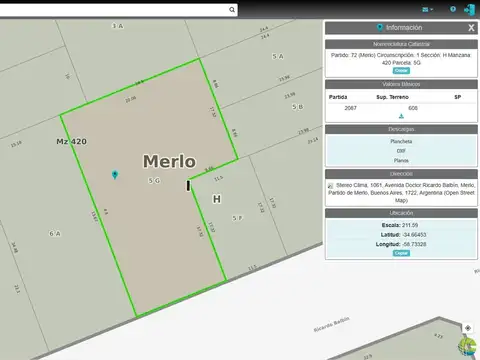The width and height of the screenshot is (480, 360).
Task: Click the blue location pin on parcel 5G
Action: 115,175
